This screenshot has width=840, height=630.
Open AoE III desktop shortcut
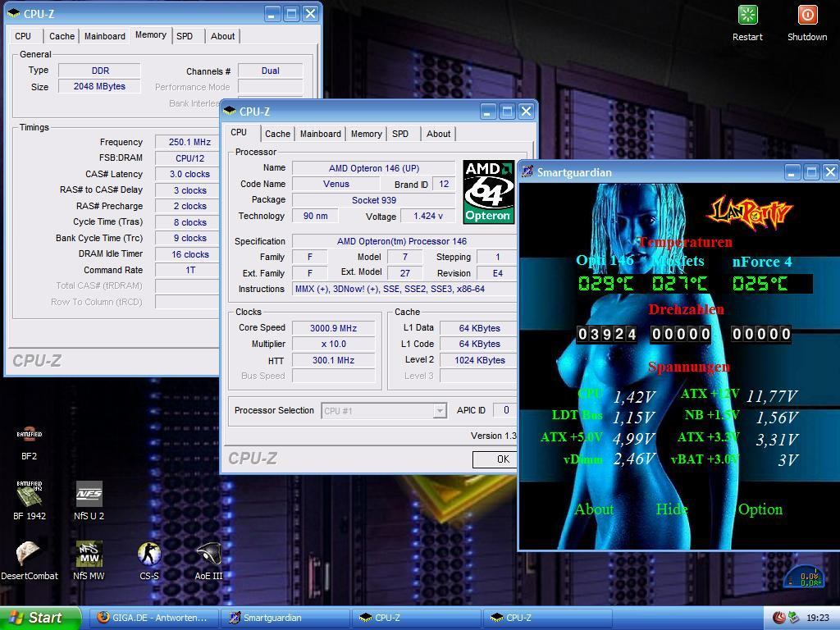[209, 559]
